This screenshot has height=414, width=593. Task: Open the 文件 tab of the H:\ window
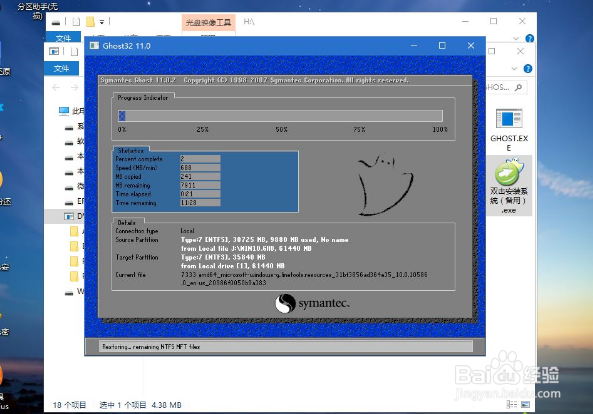tap(63, 38)
